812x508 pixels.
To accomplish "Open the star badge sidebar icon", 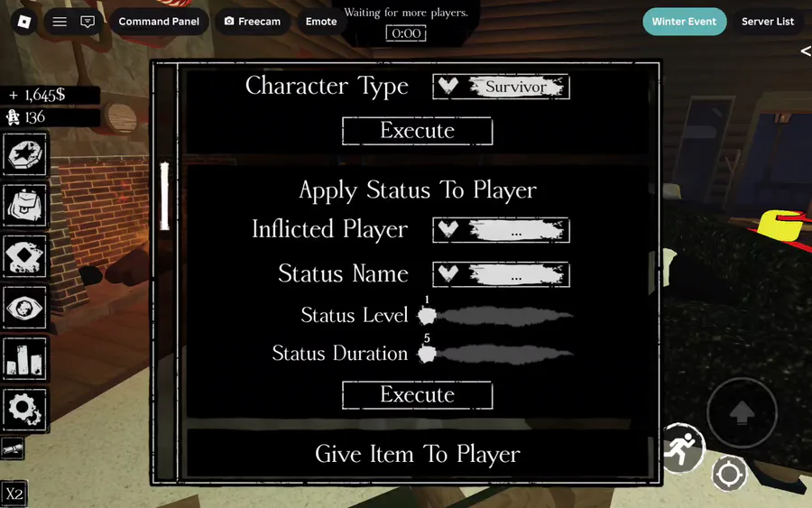I will 25,154.
